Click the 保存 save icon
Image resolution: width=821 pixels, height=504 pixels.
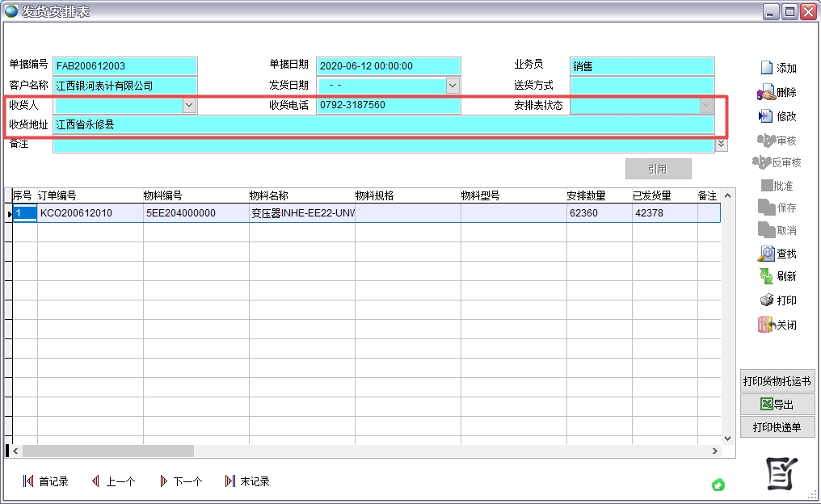779,207
